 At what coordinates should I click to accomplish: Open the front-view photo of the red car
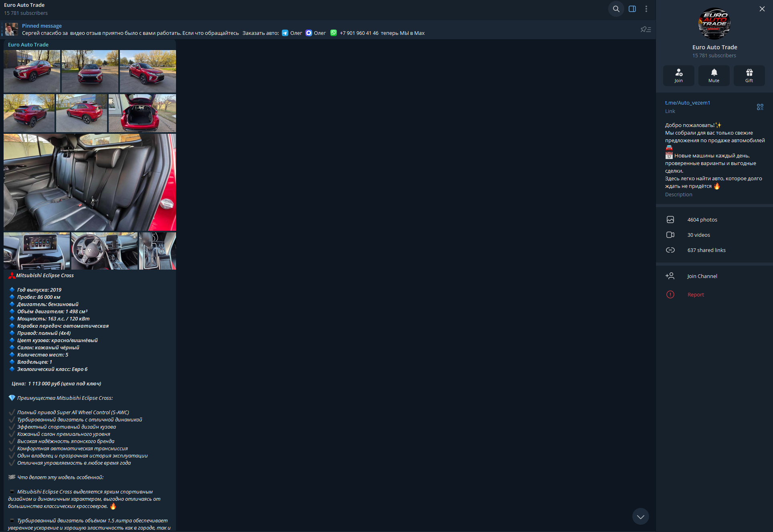pyautogui.click(x=90, y=71)
